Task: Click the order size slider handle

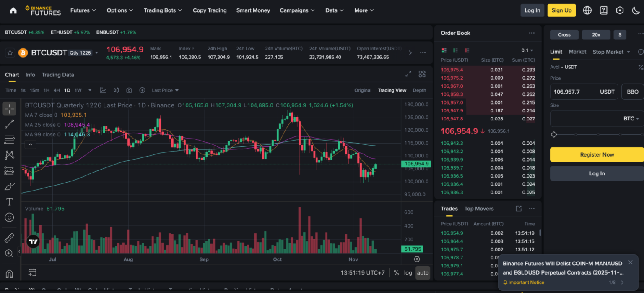Action: coord(554,135)
